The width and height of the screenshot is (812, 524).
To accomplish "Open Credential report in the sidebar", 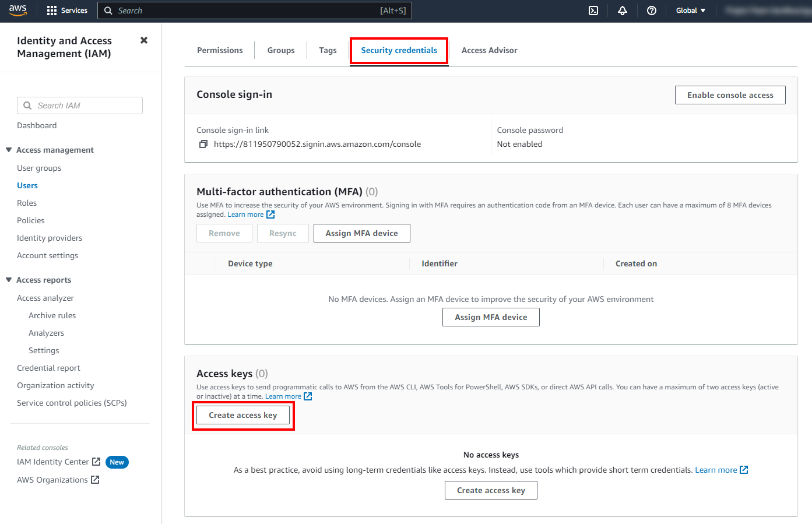I will (48, 368).
